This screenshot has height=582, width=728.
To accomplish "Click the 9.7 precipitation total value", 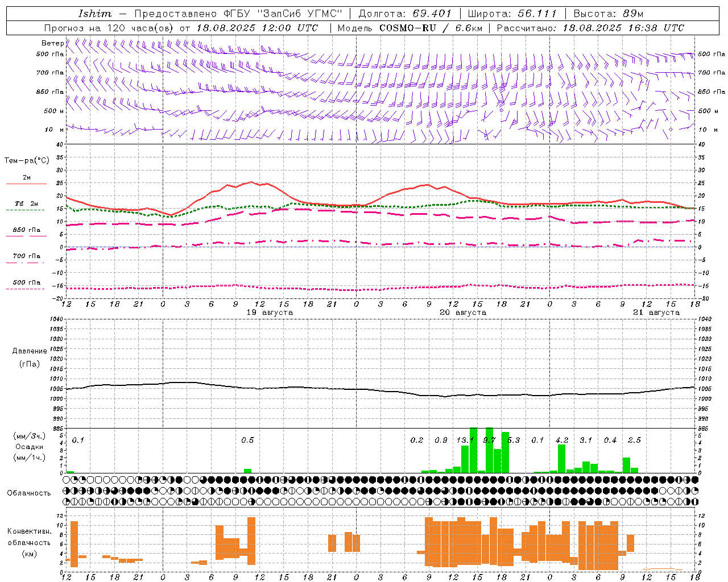I will tap(489, 440).
